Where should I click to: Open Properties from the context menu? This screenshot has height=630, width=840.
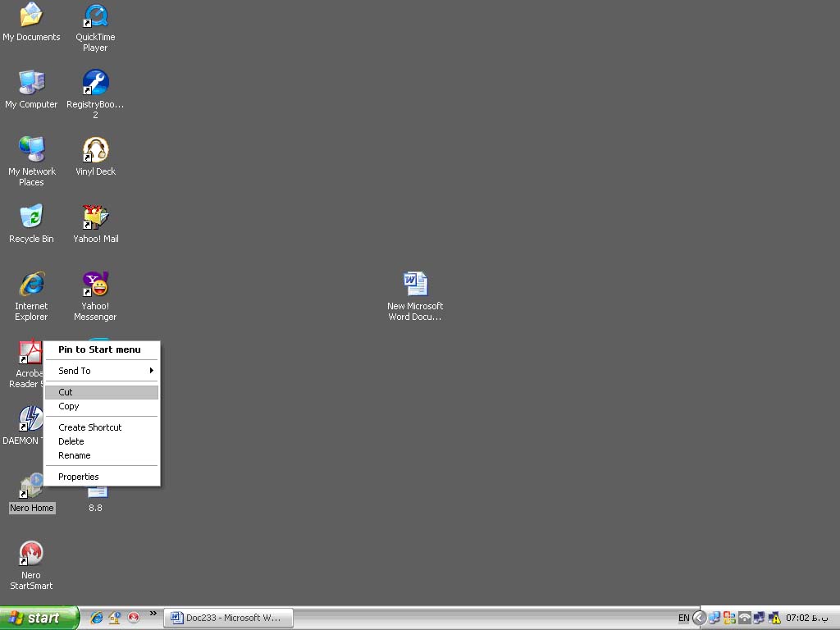(102, 477)
